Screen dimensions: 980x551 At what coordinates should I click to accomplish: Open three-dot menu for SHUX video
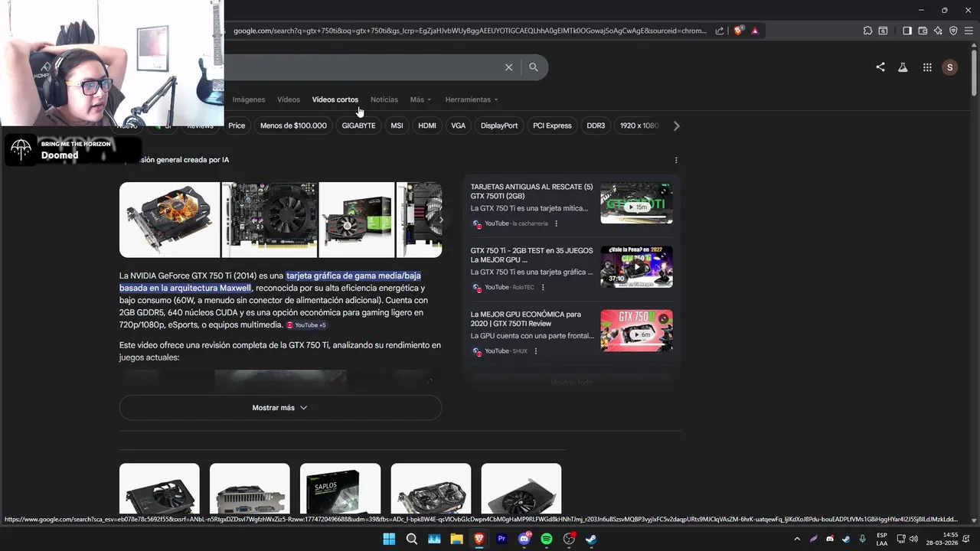click(x=536, y=350)
